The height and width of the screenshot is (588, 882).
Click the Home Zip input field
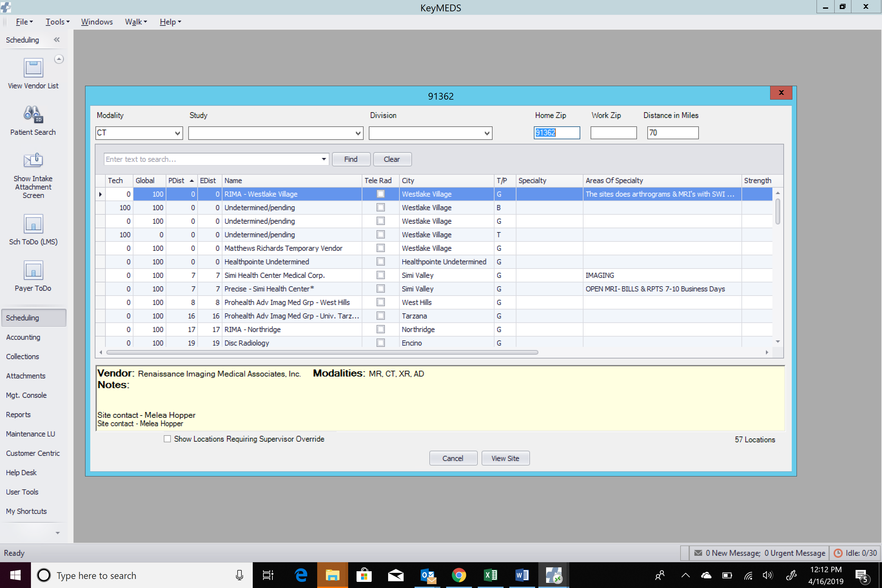pos(556,132)
